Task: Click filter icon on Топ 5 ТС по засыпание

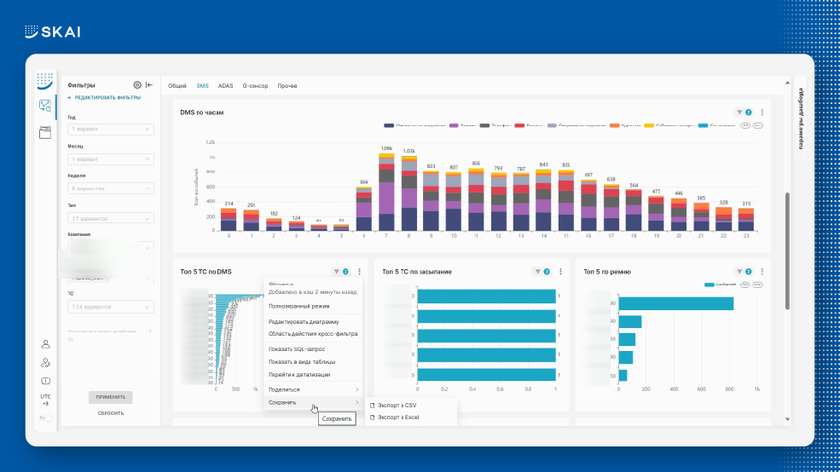Action: (x=539, y=271)
